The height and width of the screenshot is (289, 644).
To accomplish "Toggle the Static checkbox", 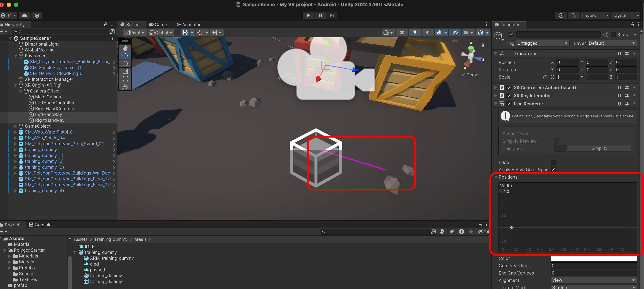I will [x=613, y=35].
